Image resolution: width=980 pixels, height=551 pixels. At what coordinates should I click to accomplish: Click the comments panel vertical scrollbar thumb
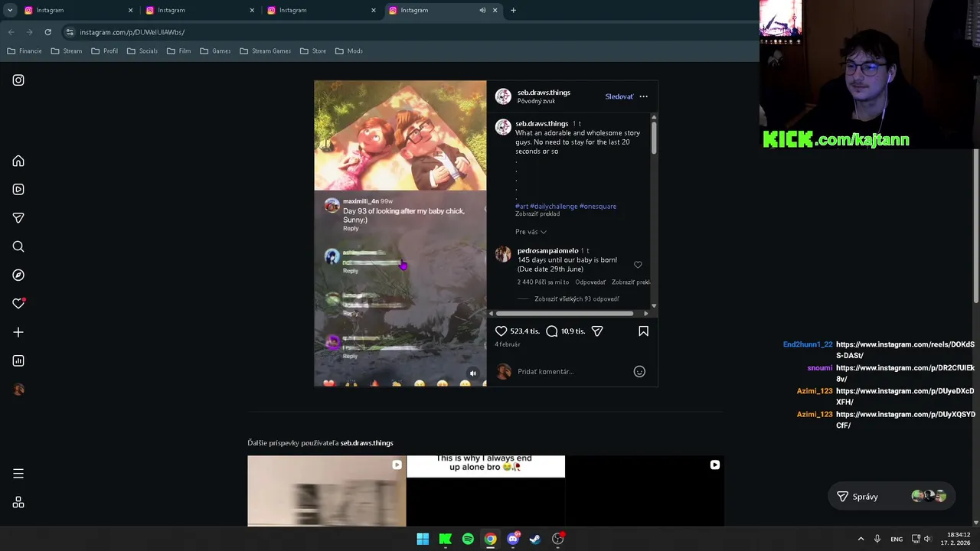coord(654,138)
